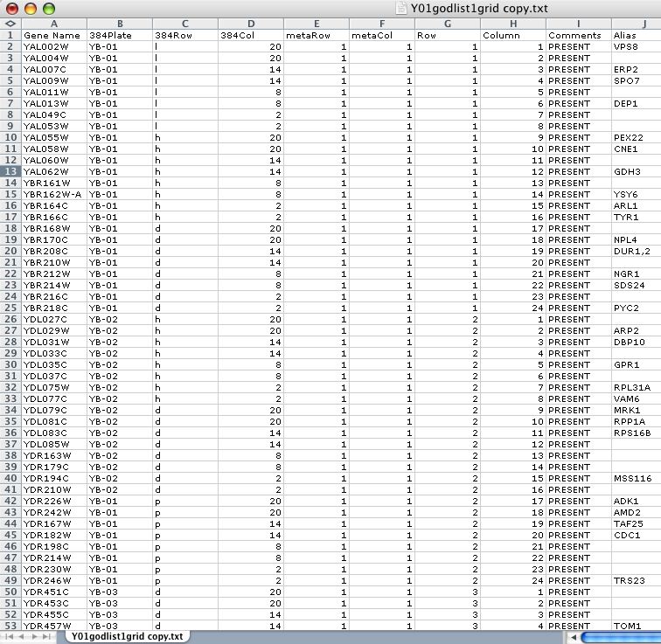Select cell with alias MSS116
Screen dimensions: 661x644
pyautogui.click(x=633, y=478)
